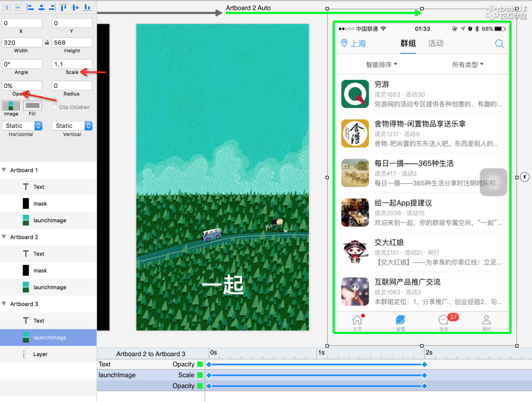Click the Artboard 2 Auto transition label
The image size is (532, 402).
(248, 8)
